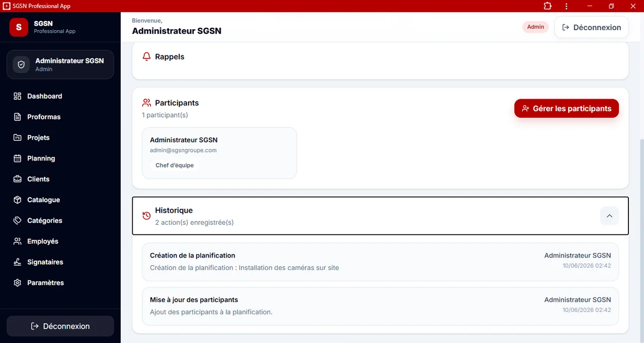Open the Clients page

[60, 179]
